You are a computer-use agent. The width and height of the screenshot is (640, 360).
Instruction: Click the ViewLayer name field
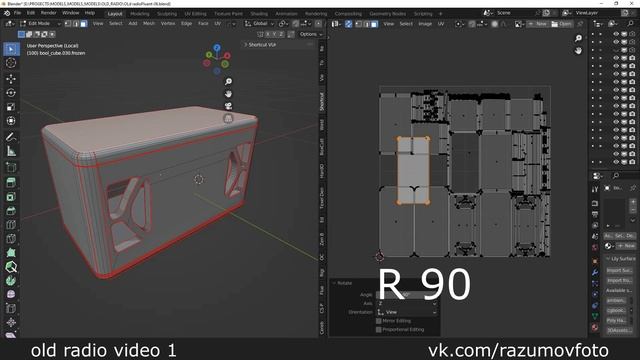(597, 13)
